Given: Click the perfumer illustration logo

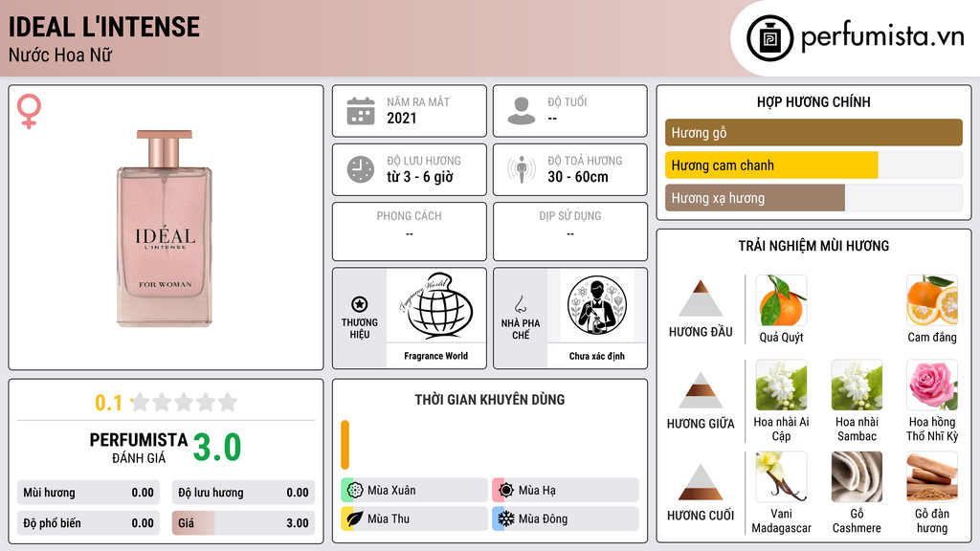Looking at the screenshot, I should pos(597,305).
